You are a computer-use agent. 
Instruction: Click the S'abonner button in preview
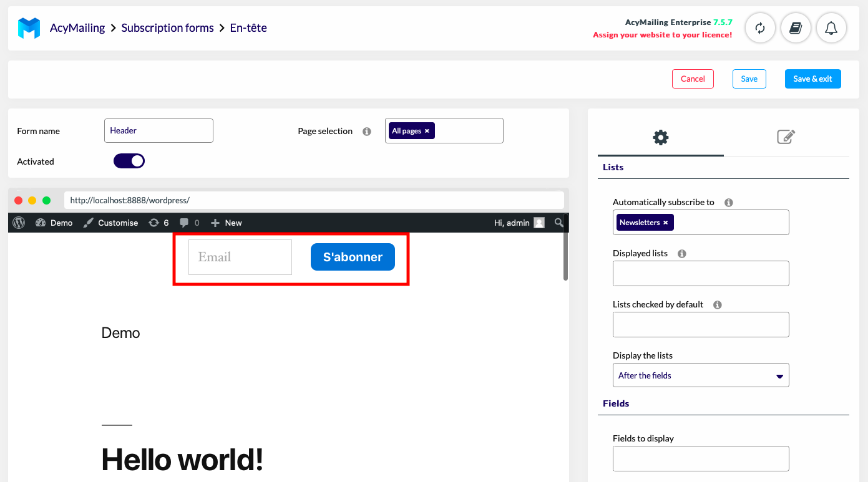pos(353,257)
